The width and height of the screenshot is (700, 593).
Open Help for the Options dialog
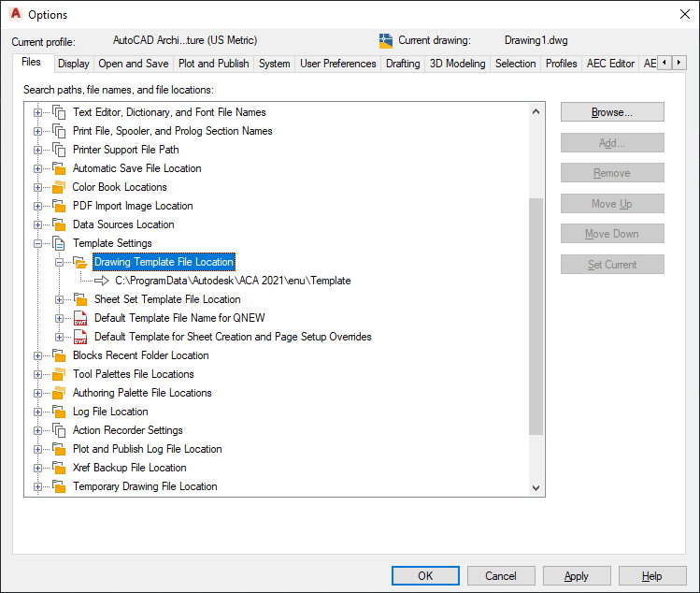(x=652, y=576)
